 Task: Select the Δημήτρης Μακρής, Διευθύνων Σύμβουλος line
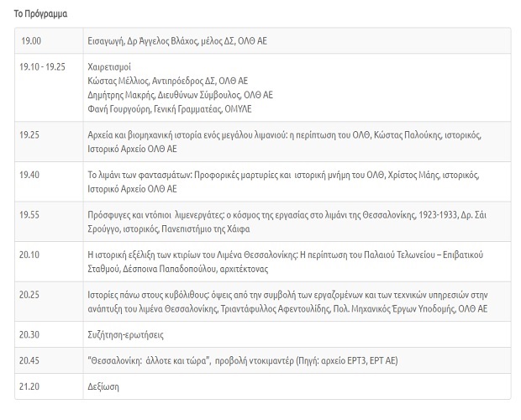[x=180, y=95]
